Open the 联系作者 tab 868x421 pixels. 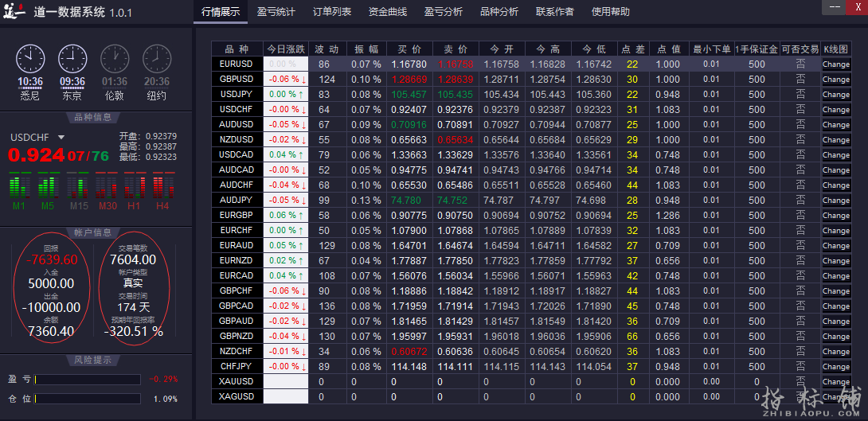coord(555,12)
